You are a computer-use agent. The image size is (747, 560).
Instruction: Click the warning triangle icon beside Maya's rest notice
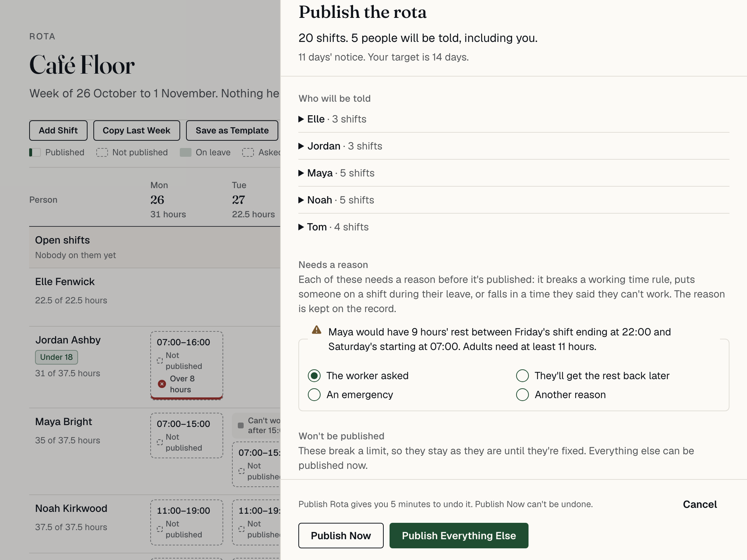point(317,330)
